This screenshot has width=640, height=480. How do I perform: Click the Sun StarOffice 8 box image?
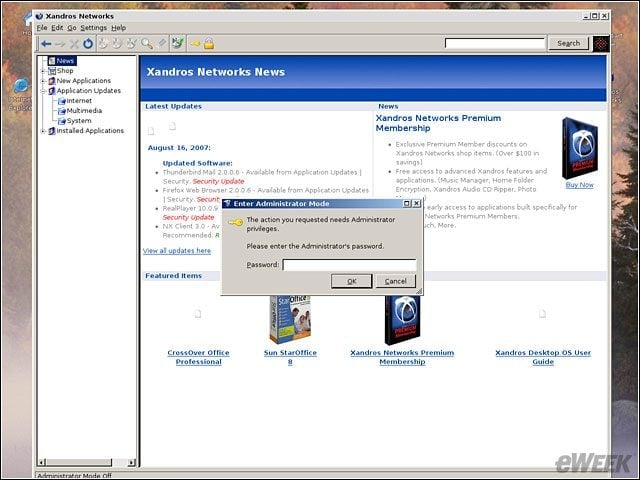point(290,320)
